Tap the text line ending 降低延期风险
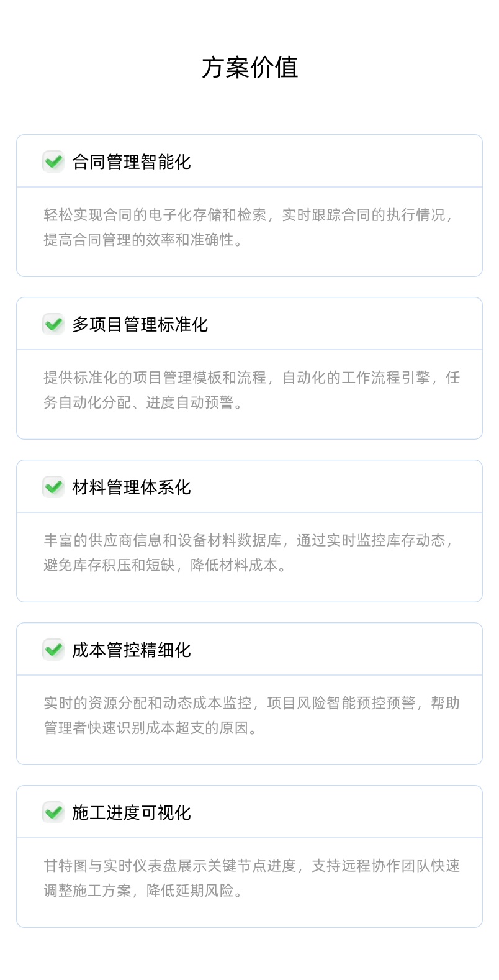 click(143, 891)
